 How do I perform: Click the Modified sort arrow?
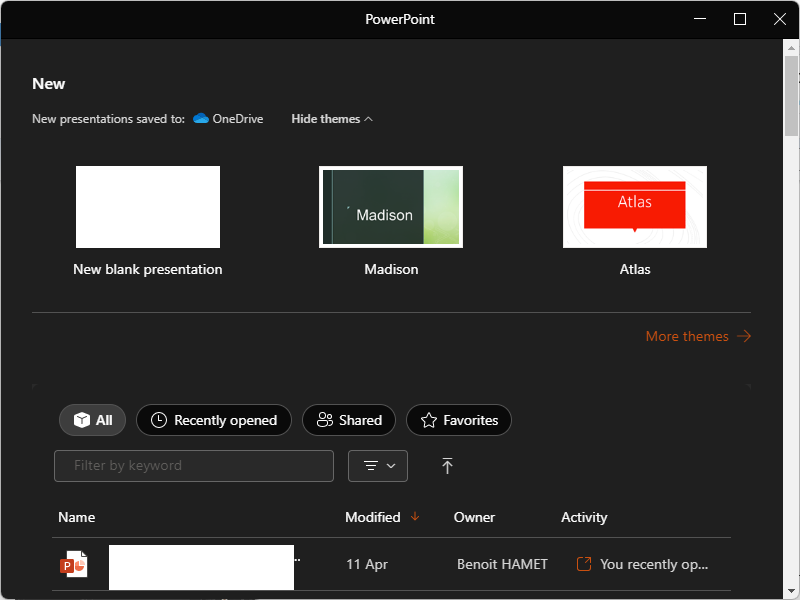click(x=415, y=517)
